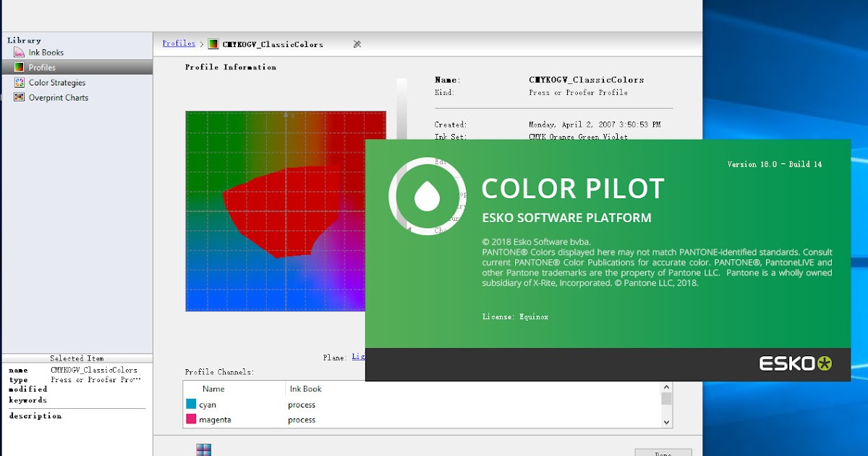Click the channels list scrollbar down arrow
The image size is (868, 456).
[666, 422]
